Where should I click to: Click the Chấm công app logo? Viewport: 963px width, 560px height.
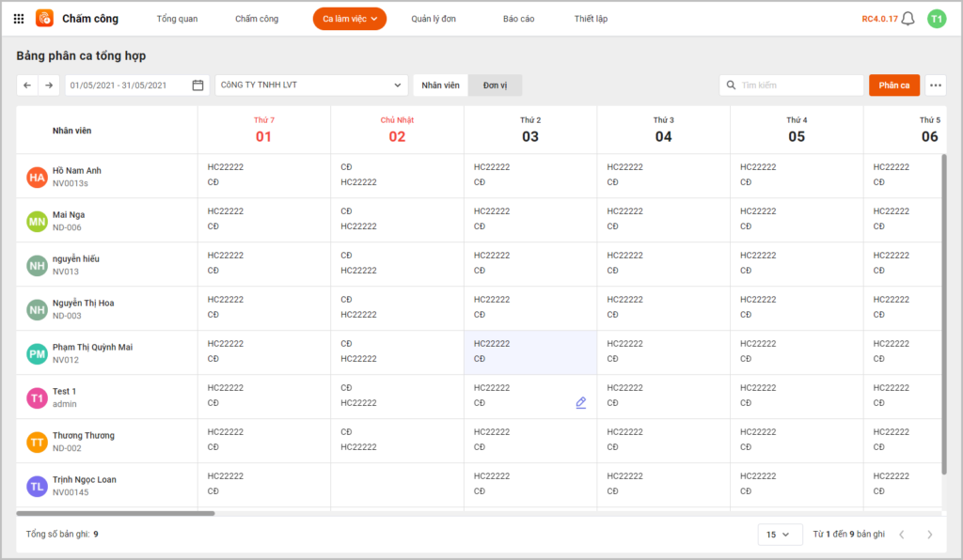(x=44, y=19)
